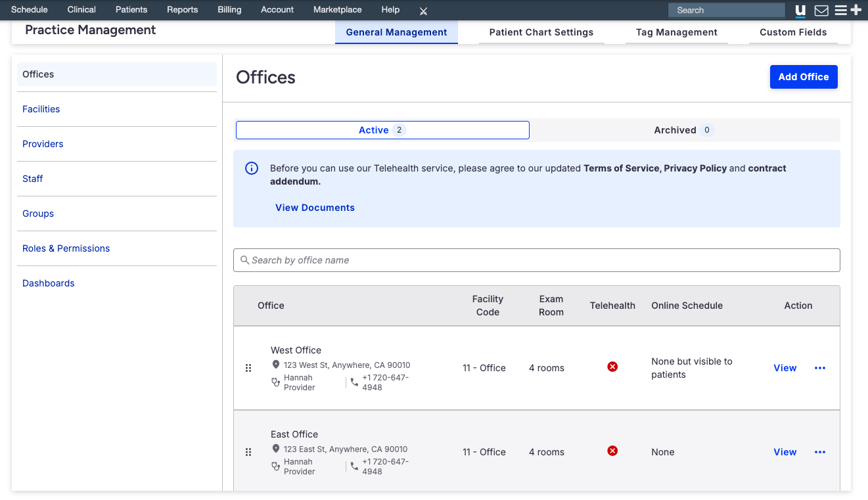The height and width of the screenshot is (500, 868).
Task: Open the Billing menu in top navigation
Action: point(229,10)
